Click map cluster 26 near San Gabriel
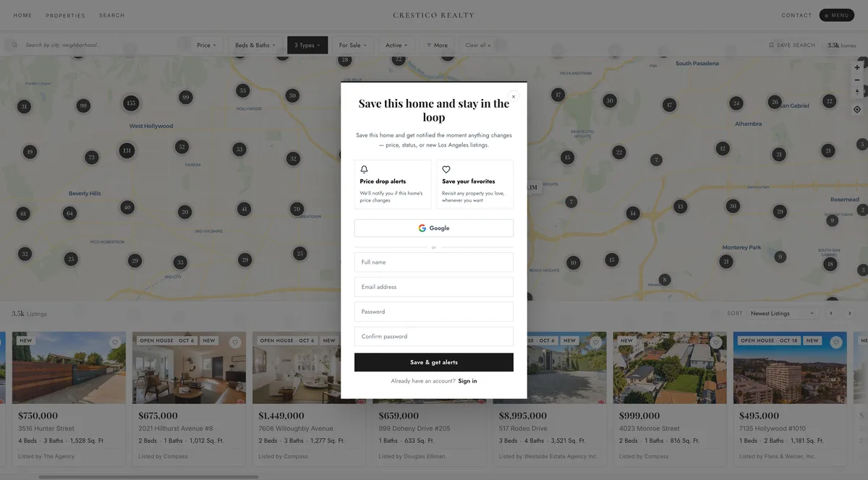 point(775,102)
